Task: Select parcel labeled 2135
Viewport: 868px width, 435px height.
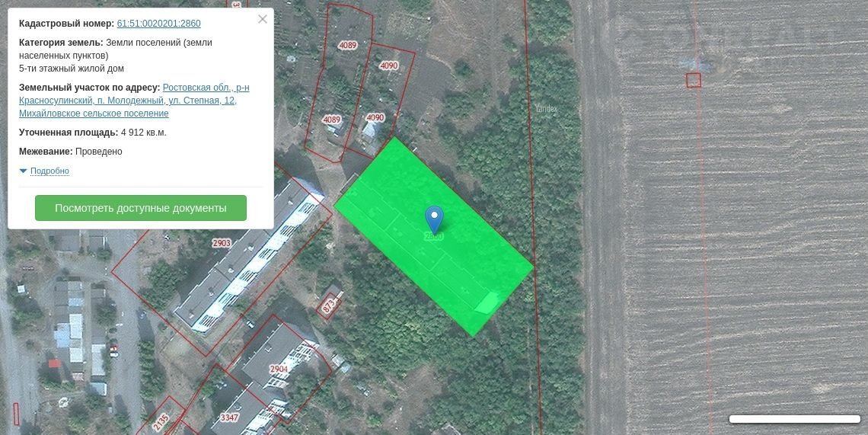Action: (161, 420)
